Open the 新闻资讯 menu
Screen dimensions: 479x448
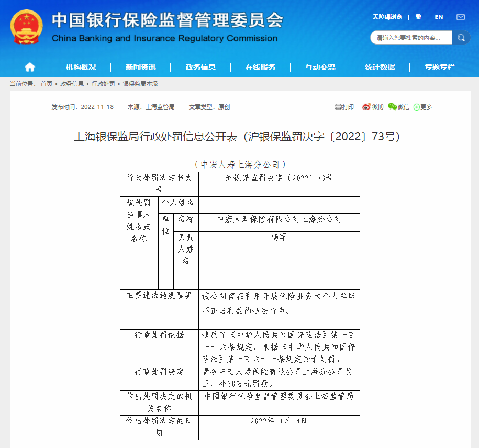[x=140, y=67]
